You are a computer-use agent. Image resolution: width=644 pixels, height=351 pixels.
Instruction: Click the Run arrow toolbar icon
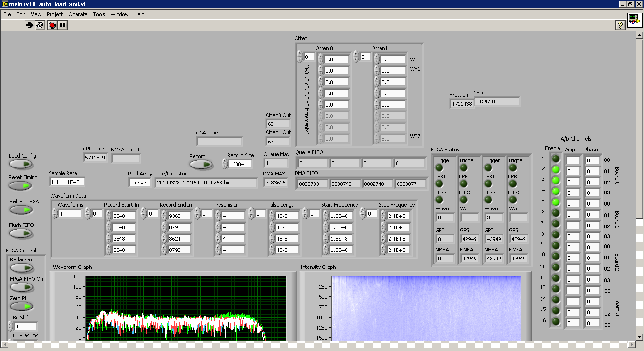click(x=30, y=25)
